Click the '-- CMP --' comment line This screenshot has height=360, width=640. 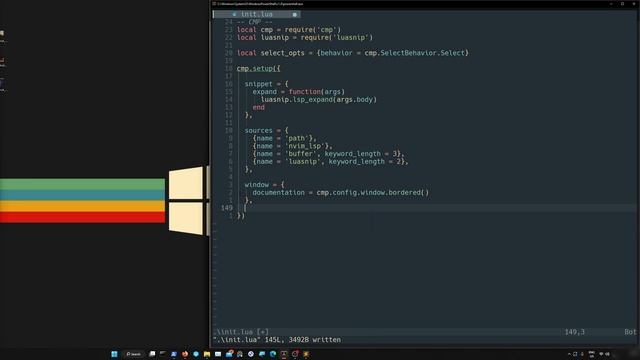click(255, 22)
